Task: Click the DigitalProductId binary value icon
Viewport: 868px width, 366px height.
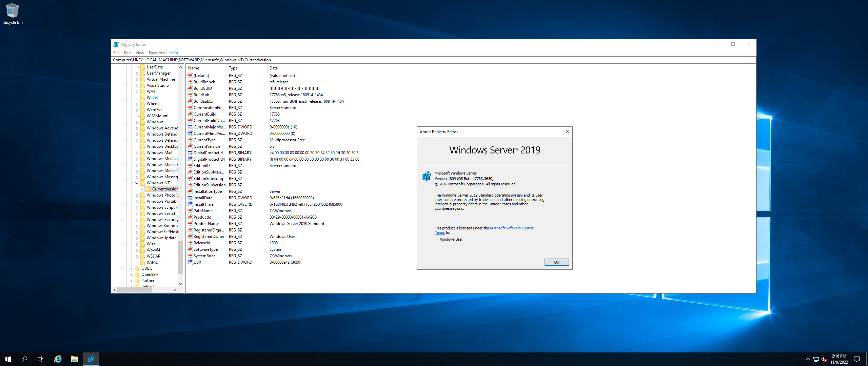Action: click(x=190, y=152)
